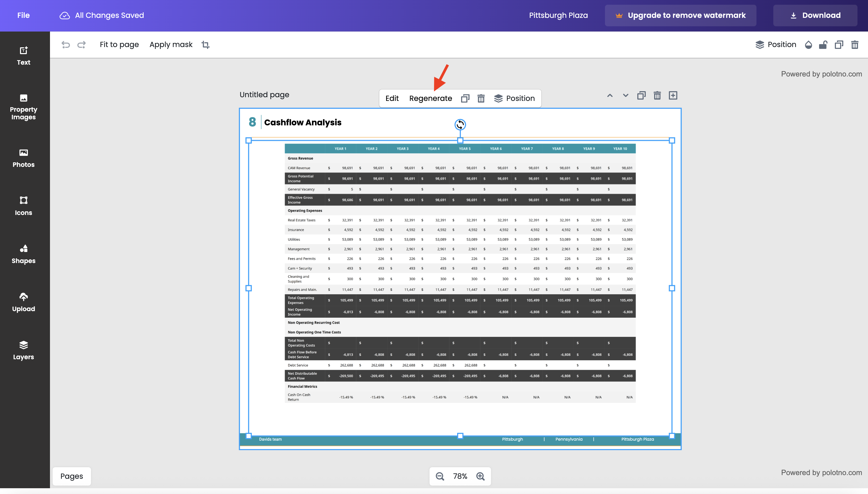This screenshot has width=868, height=494.
Task: Delete element via floating toolbar trash icon
Action: point(481,98)
